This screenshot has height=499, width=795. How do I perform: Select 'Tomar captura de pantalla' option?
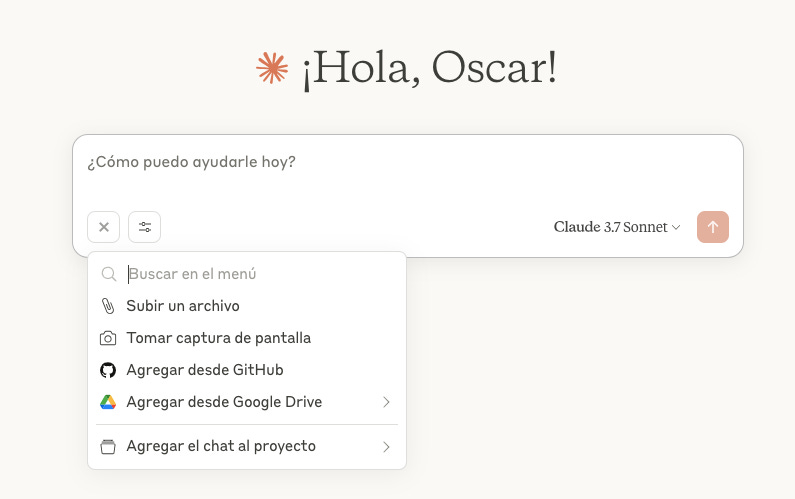click(x=247, y=338)
